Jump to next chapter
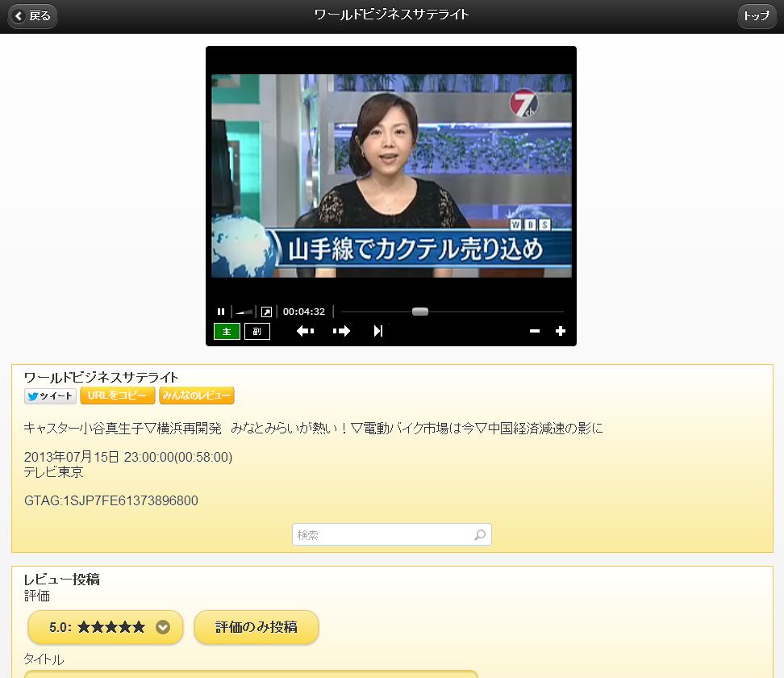 click(378, 331)
